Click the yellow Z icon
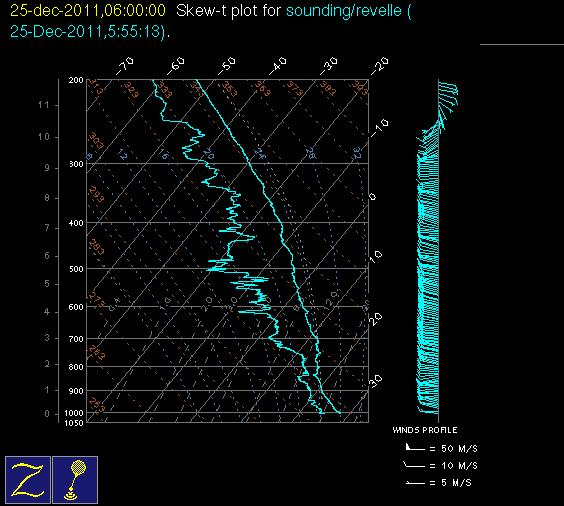Screen dimensions: 564x506 click(x=28, y=480)
